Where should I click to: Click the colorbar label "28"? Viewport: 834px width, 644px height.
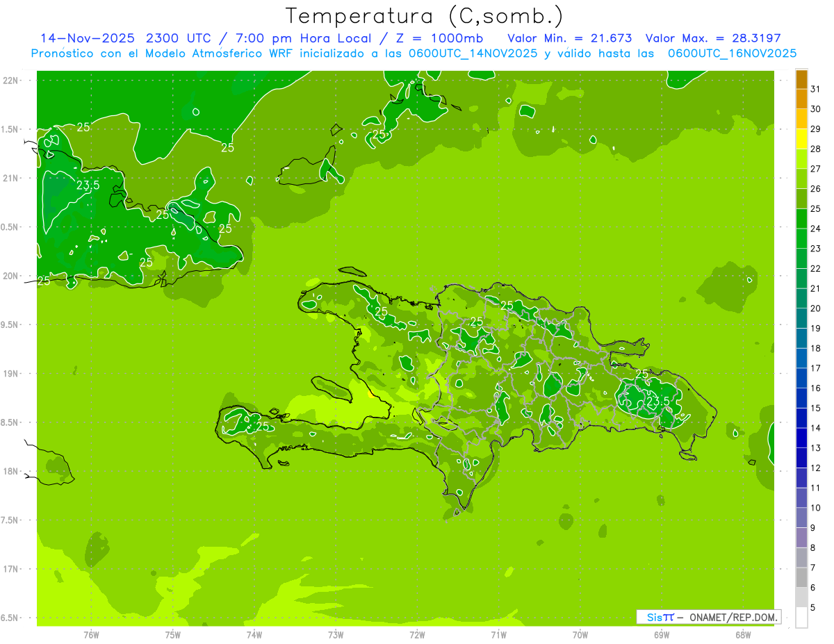click(x=816, y=149)
